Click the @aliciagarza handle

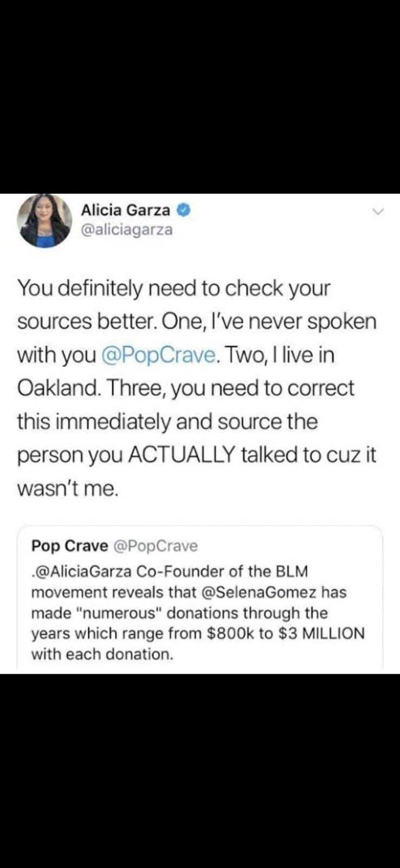126,229
